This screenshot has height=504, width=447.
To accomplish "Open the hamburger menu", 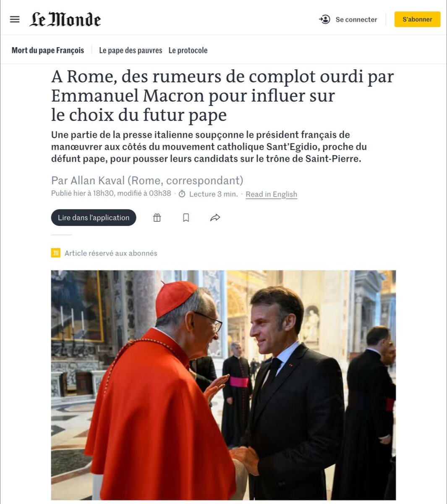I will coord(15,19).
